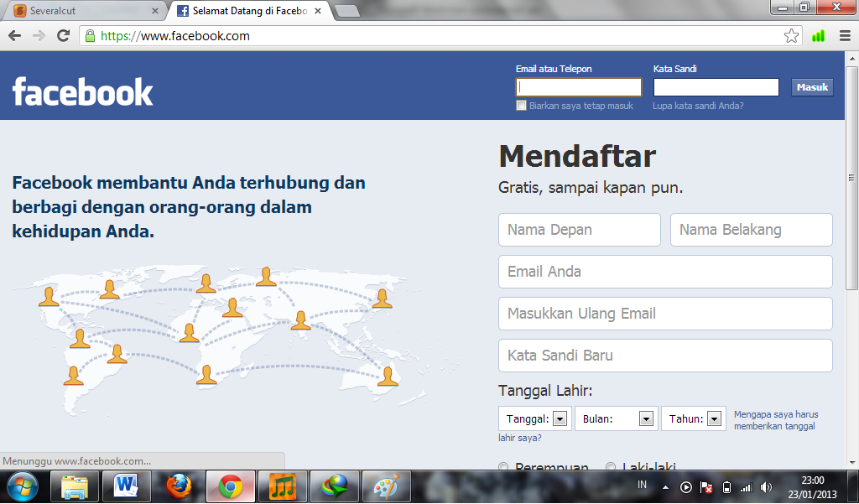Open Microsoft Word from taskbar
The height and width of the screenshot is (504, 859).
click(127, 486)
